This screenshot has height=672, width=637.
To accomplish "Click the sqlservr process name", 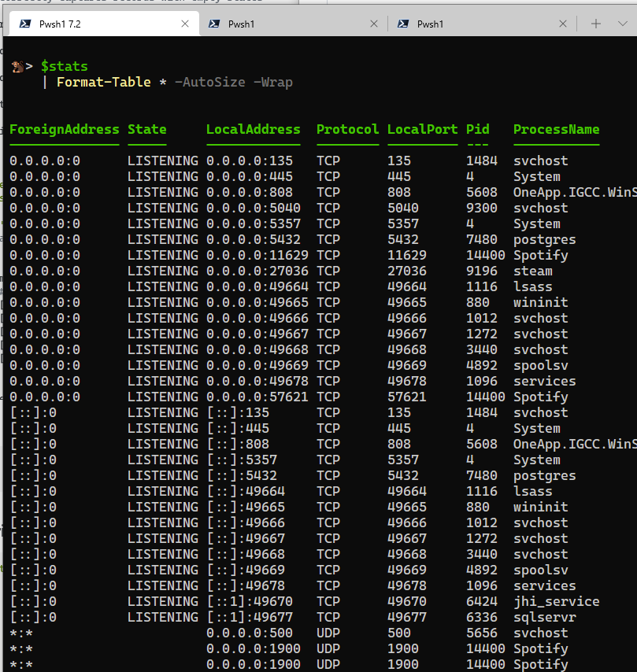I will click(x=545, y=617).
